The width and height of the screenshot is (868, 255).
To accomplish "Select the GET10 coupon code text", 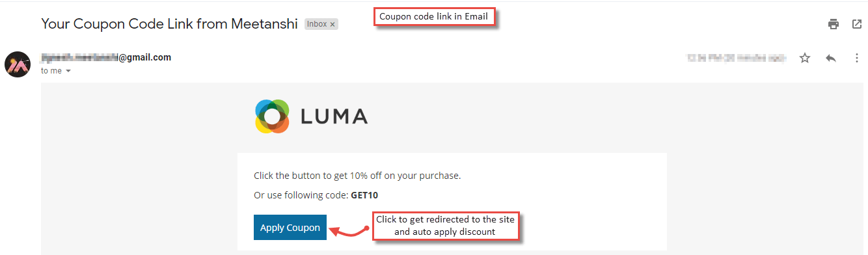I will (364, 195).
